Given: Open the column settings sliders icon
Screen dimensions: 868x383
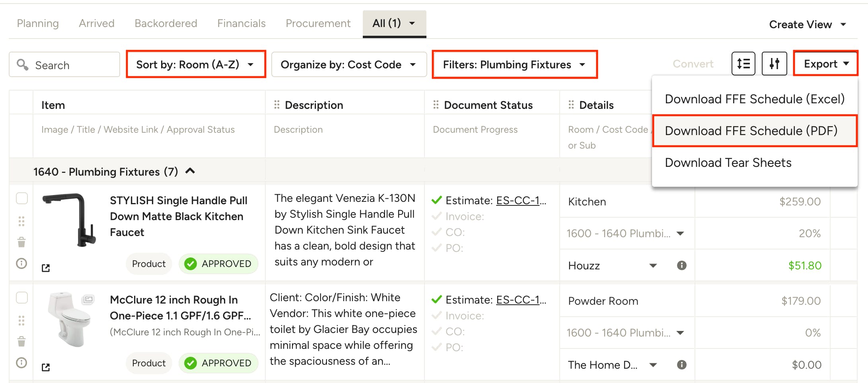Looking at the screenshot, I should coord(774,64).
